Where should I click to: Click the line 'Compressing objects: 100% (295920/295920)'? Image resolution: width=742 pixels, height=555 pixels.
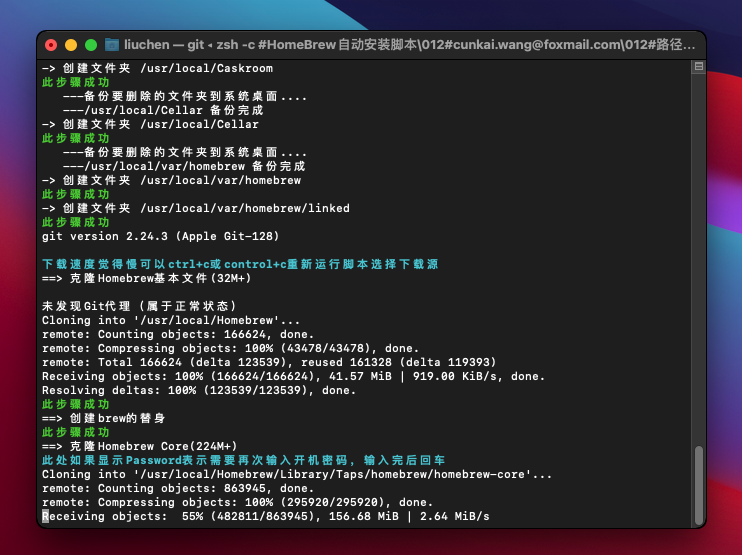[x=238, y=502]
